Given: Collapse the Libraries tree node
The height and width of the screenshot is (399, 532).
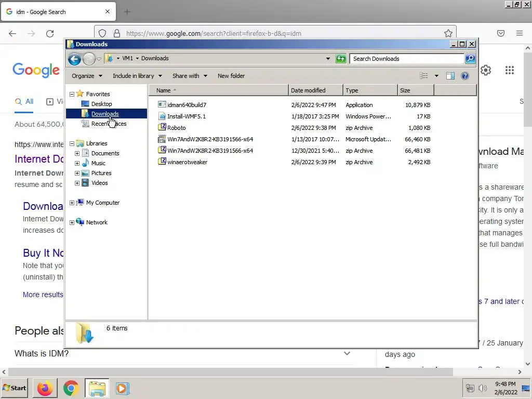Looking at the screenshot, I should [x=72, y=143].
